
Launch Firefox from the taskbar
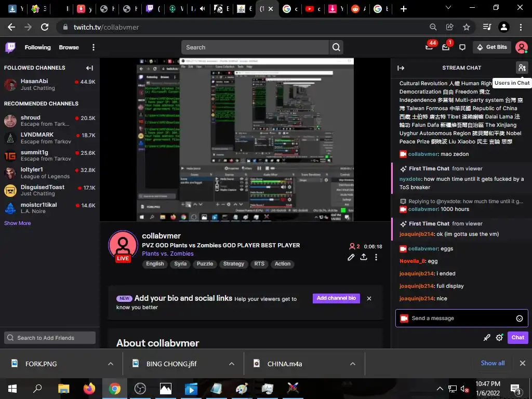point(89,389)
